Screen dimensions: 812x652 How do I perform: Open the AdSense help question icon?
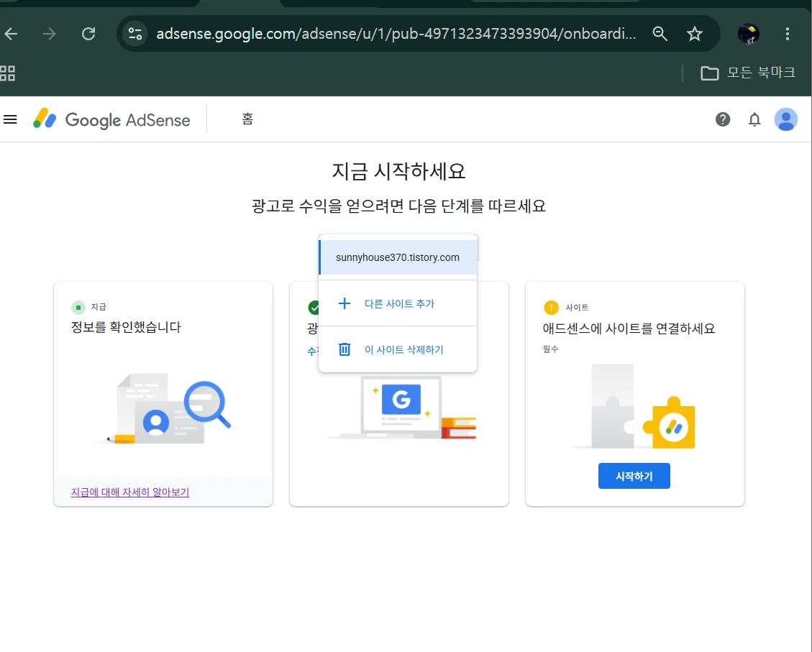coord(723,119)
